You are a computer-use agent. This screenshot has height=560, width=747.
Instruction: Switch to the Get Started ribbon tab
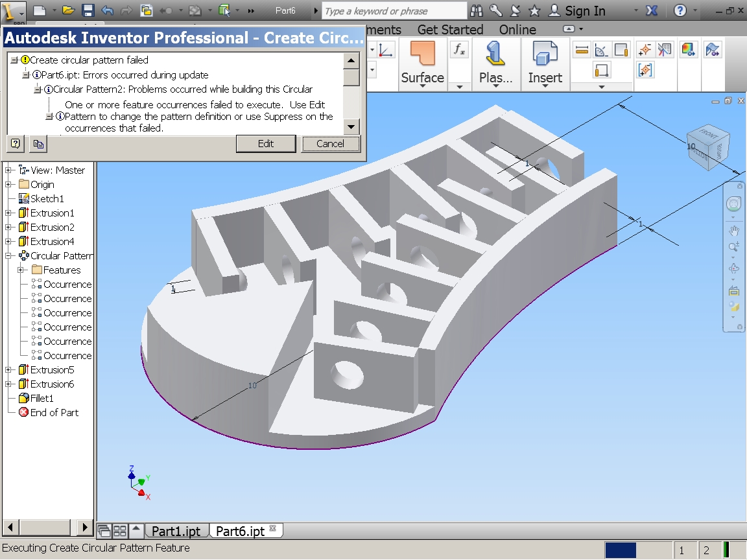[x=450, y=30]
